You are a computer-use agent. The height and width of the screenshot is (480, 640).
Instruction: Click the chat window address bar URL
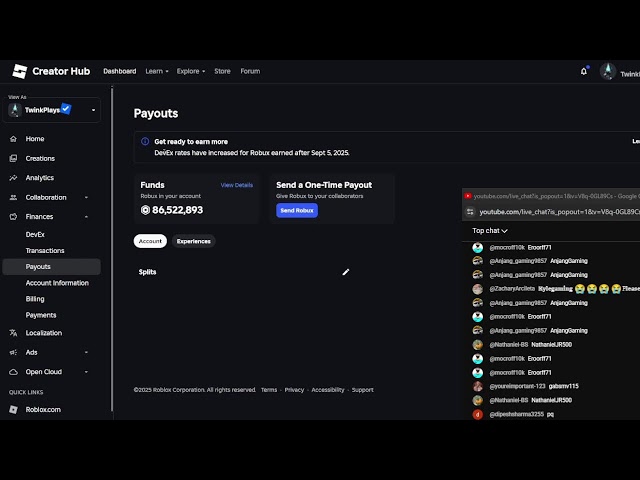point(559,212)
